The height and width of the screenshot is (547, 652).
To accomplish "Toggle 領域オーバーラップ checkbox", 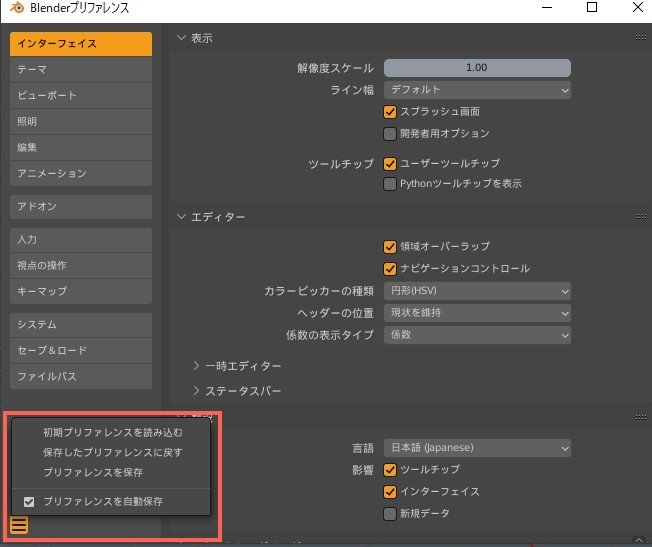I will (390, 247).
